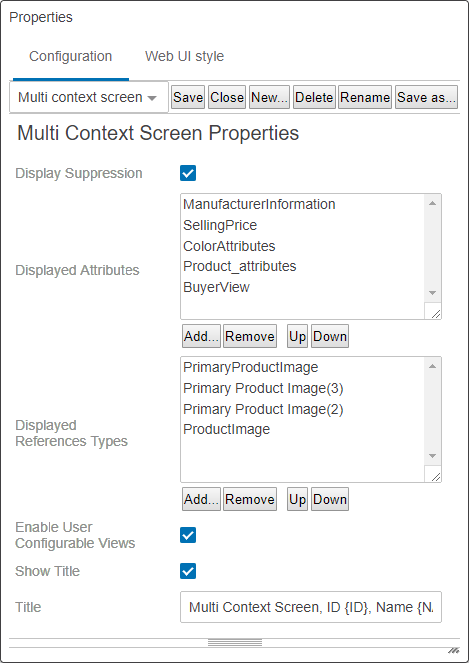Click scroll-down arrow of Displayed Attributes list
The image size is (469, 663).
(x=432, y=293)
